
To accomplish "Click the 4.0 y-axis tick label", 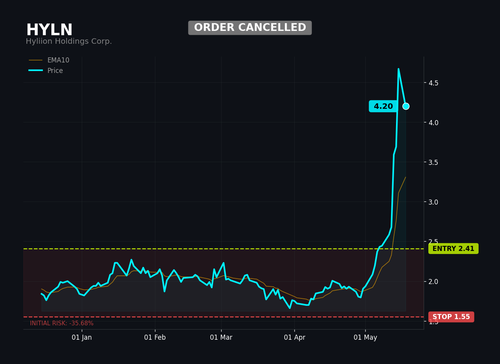I will pos(433,123).
